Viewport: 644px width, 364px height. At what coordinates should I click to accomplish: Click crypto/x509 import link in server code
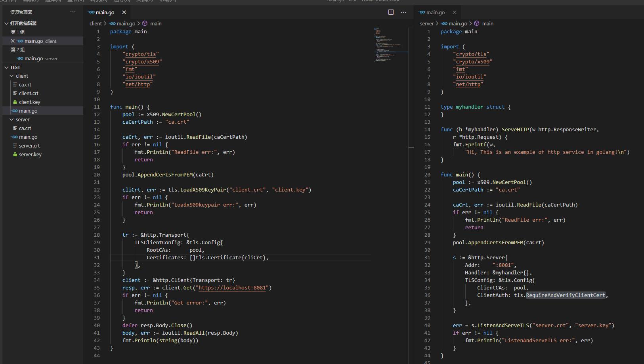[473, 62]
